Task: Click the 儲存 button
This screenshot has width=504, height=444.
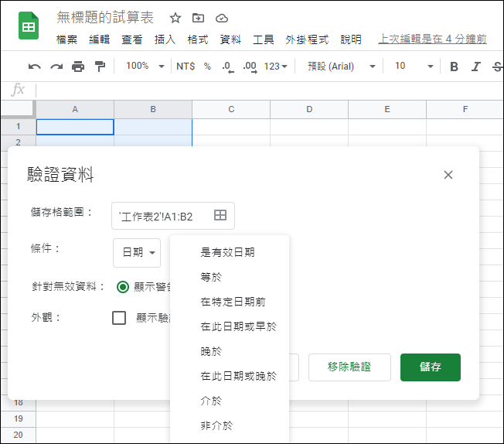Action: coord(431,367)
